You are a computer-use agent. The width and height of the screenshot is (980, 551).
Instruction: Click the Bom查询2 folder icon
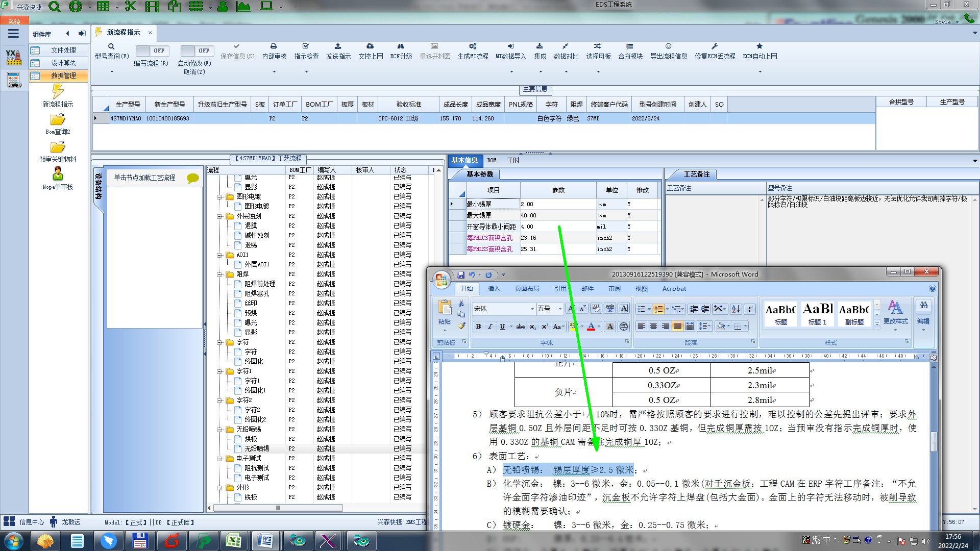click(58, 120)
